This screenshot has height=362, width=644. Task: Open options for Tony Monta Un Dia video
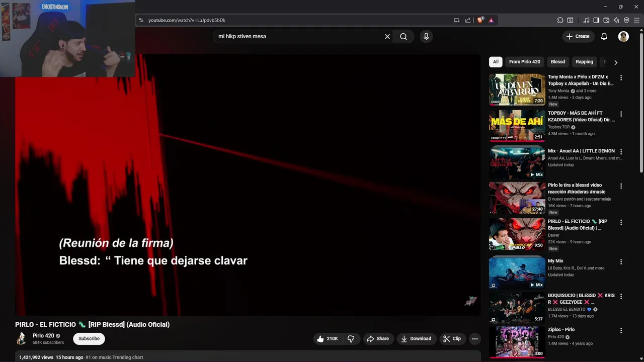click(621, 78)
